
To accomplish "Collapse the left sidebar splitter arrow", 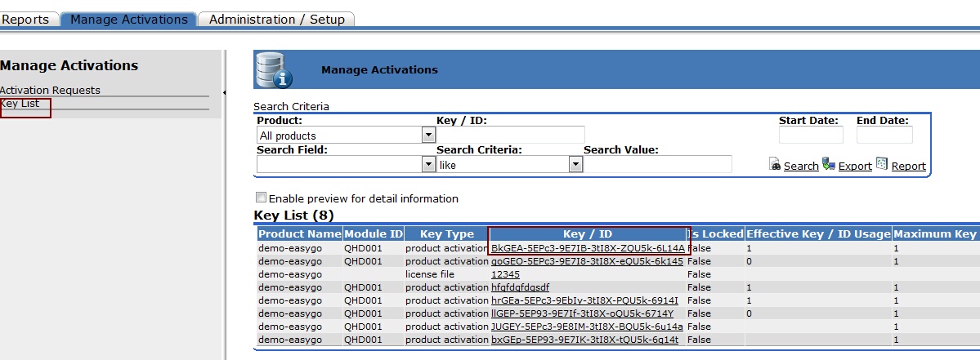I will coord(224,92).
